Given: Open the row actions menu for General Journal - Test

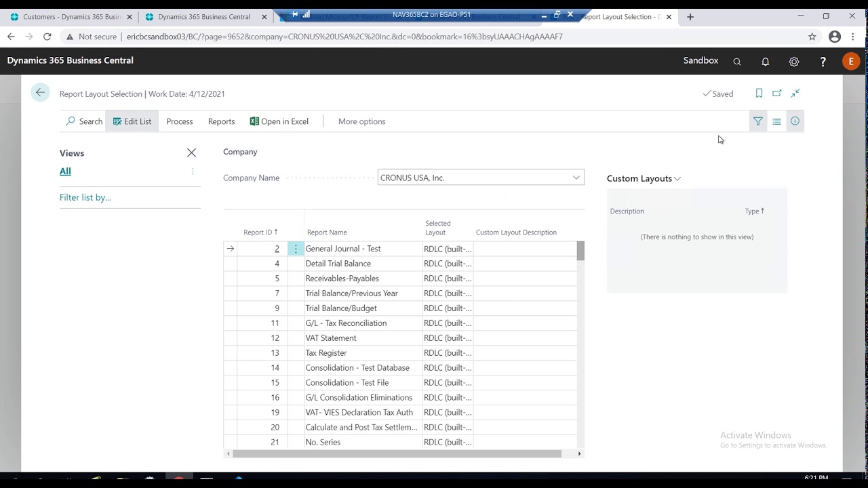Looking at the screenshot, I should pos(296,249).
